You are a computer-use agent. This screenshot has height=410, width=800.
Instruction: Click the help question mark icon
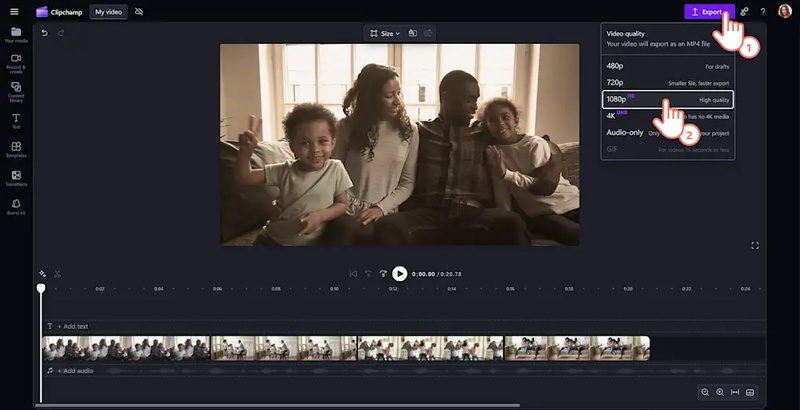coord(763,12)
